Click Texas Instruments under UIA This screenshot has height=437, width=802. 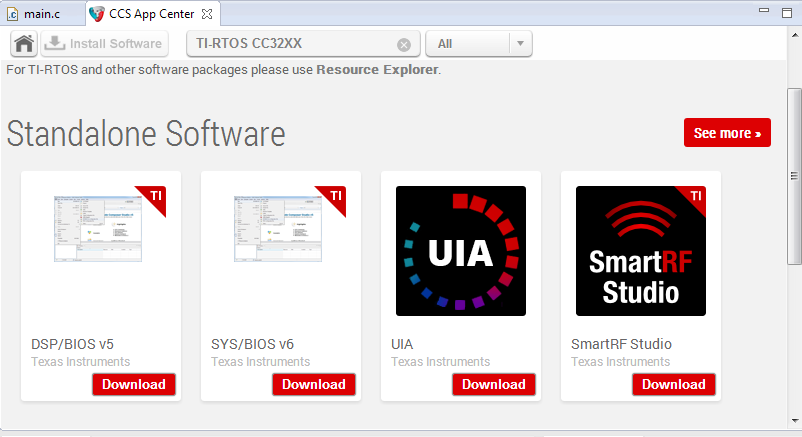click(x=440, y=362)
